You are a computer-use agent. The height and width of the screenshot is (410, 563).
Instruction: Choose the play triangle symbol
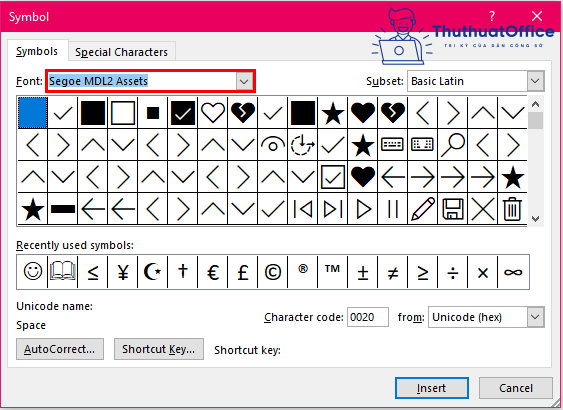pos(363,209)
